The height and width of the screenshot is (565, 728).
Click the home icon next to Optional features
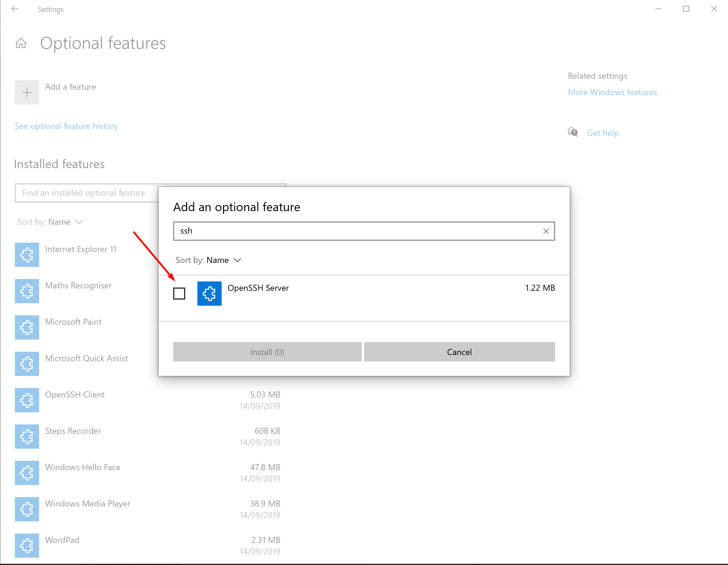click(x=21, y=43)
